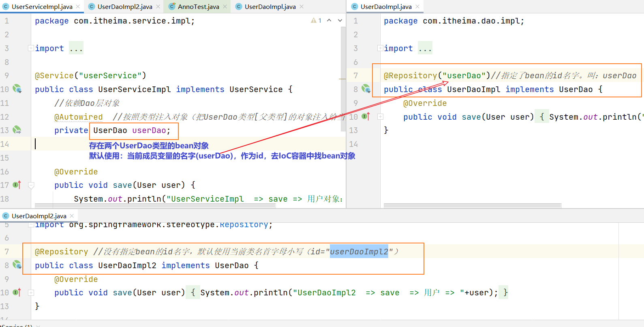Click the UserDaoImpl2 class name in its declaration
Image resolution: width=644 pixels, height=327 pixels.
pyautogui.click(x=127, y=265)
